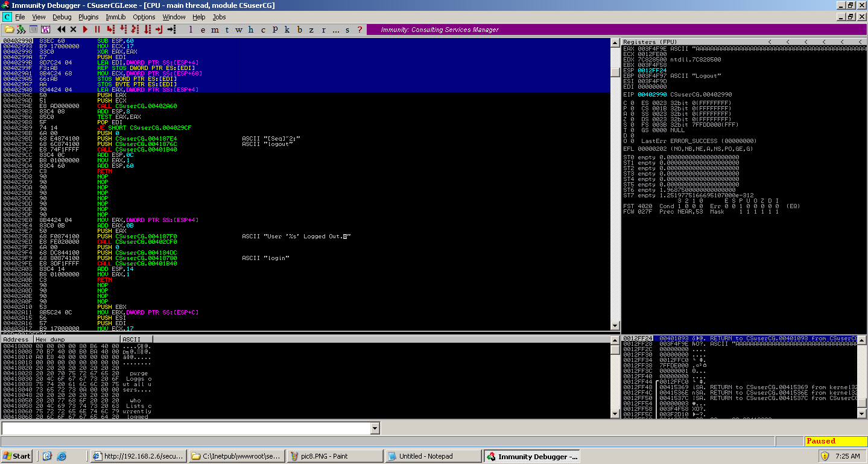Open the Plugins menu

(x=88, y=17)
